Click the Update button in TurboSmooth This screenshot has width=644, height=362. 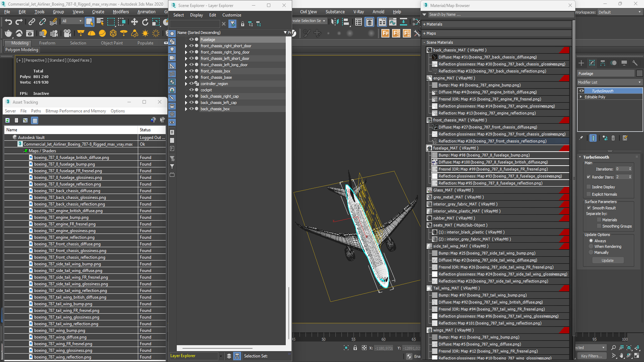click(608, 260)
